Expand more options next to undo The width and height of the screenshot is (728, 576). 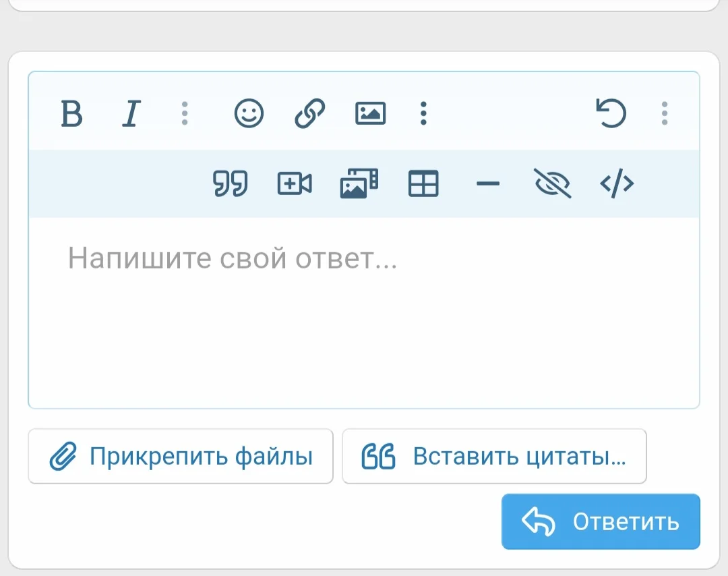tap(665, 113)
